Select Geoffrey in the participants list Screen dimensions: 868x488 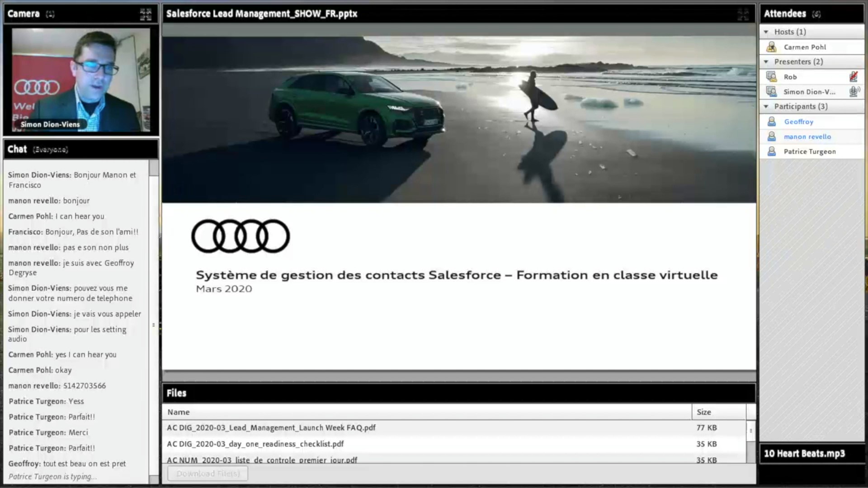811,122
